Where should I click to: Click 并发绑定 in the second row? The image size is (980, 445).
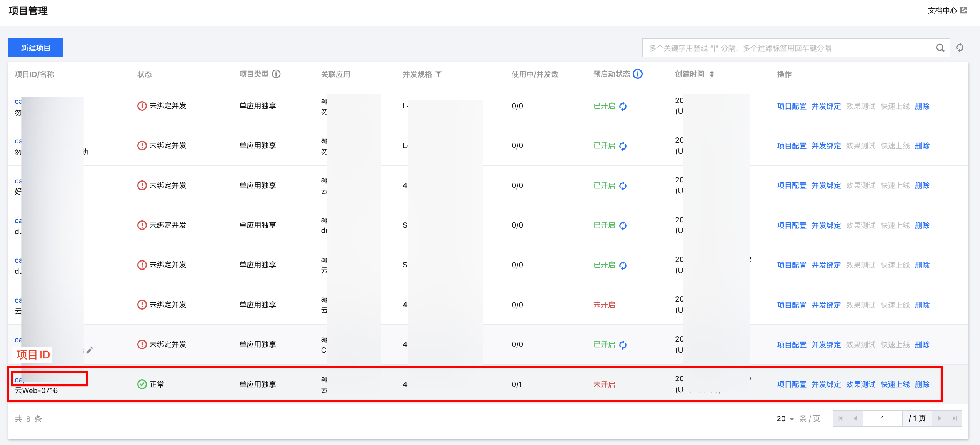click(826, 146)
